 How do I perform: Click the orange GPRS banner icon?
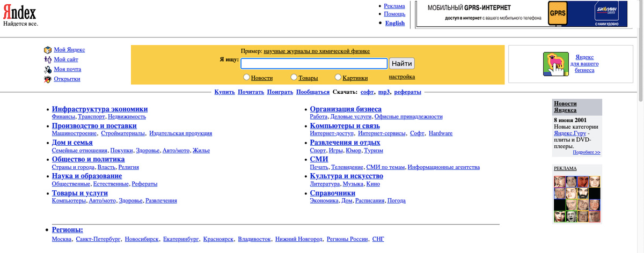pyautogui.click(x=557, y=13)
